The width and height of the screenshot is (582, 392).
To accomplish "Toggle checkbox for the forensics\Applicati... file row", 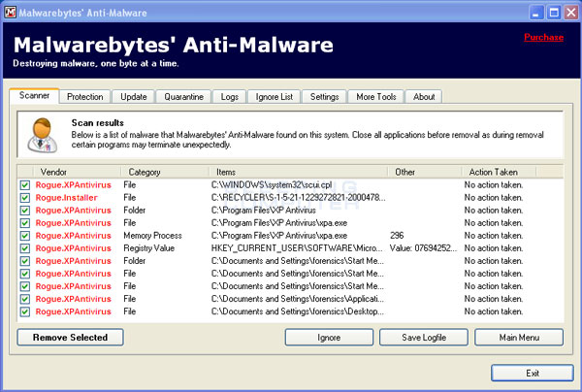I will tap(25, 299).
